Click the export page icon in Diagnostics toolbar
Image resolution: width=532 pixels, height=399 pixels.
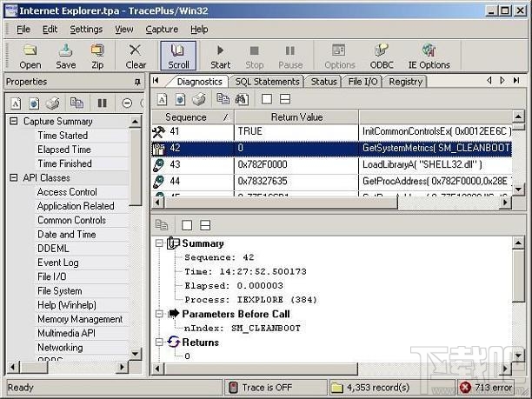(x=180, y=99)
